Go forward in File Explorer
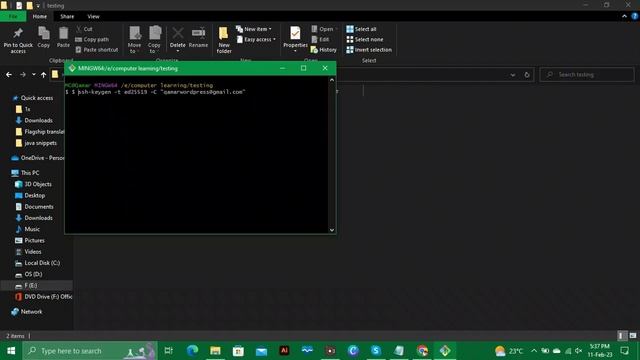The width and height of the screenshot is (640, 360). click(23, 75)
